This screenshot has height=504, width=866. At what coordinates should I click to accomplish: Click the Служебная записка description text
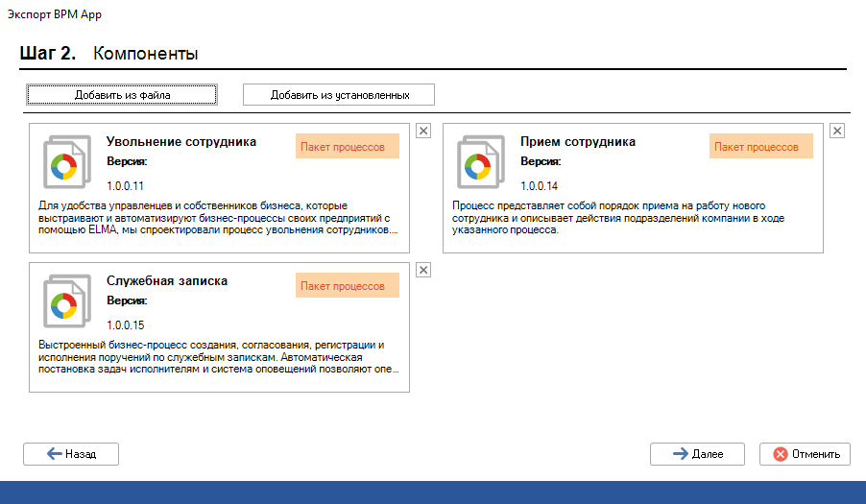point(217,356)
